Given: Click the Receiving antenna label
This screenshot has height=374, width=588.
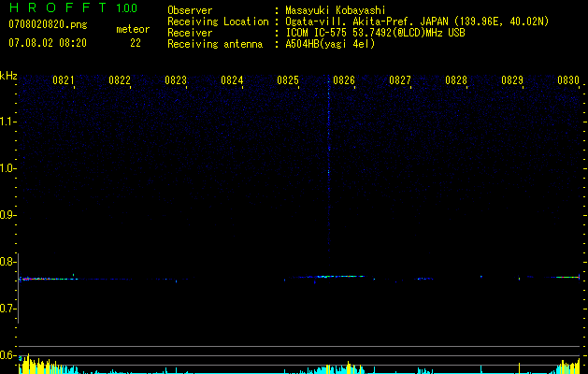Looking at the screenshot, I should point(215,44).
